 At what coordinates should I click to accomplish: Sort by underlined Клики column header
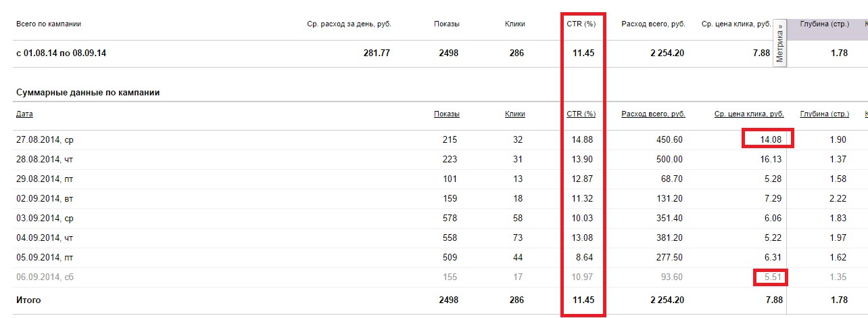pos(514,114)
